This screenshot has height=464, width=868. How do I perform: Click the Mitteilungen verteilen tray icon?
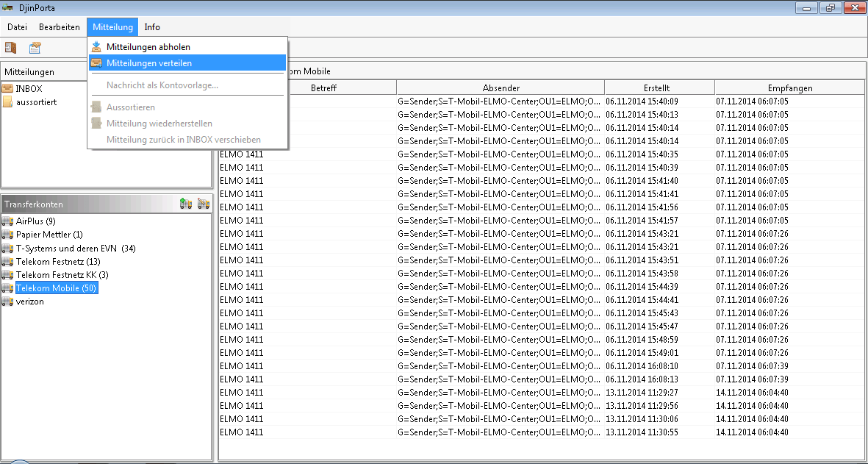(97, 63)
